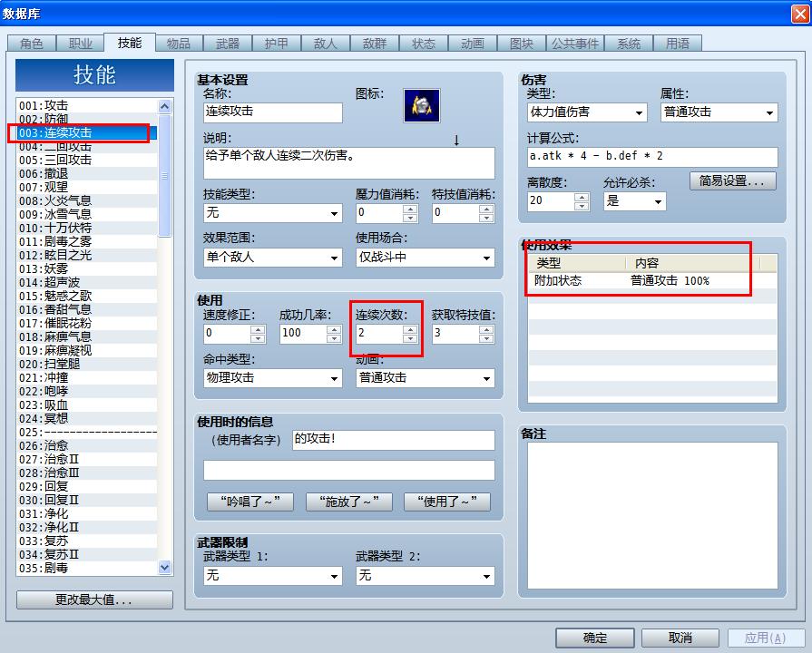Screen dimensions: 812x653
Task: Increase 速度修正 with the up arrow
Action: point(258,329)
